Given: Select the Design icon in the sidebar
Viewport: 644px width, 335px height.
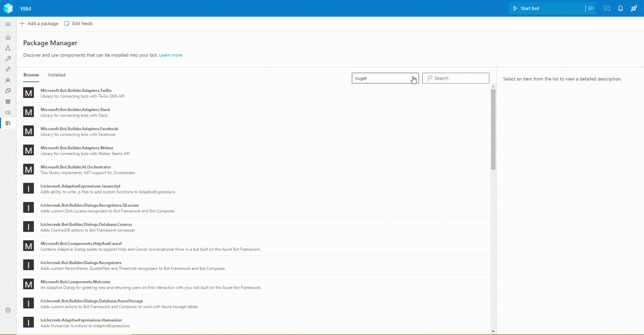Looking at the screenshot, I should pos(8,48).
